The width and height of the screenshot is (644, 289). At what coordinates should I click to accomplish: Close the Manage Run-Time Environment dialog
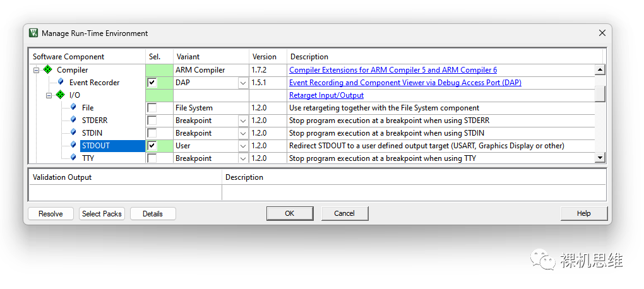602,33
